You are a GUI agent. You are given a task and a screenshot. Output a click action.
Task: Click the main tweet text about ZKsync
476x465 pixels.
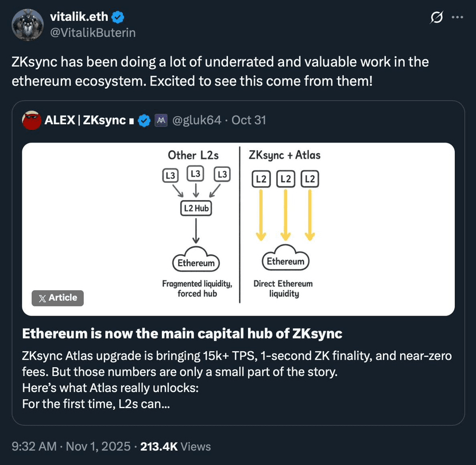pos(220,71)
